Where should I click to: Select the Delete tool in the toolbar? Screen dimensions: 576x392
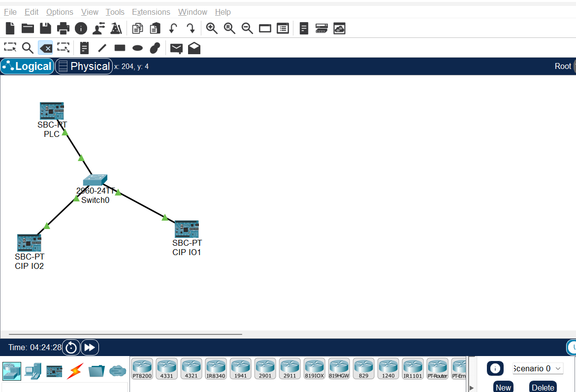(x=45, y=48)
